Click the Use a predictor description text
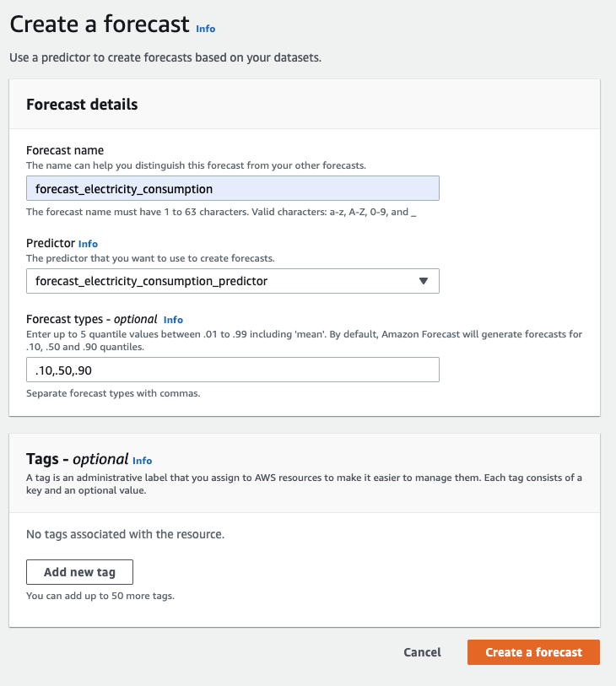 (165, 58)
